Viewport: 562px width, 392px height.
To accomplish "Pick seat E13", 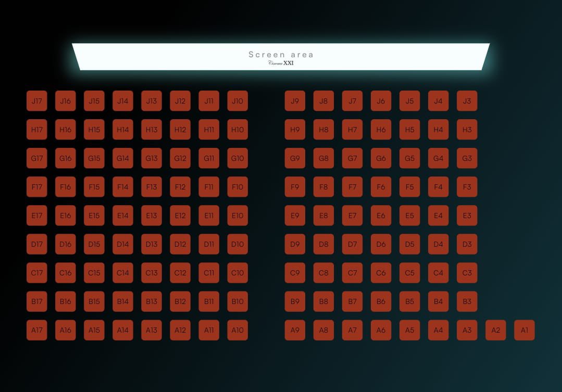I will 152,216.
